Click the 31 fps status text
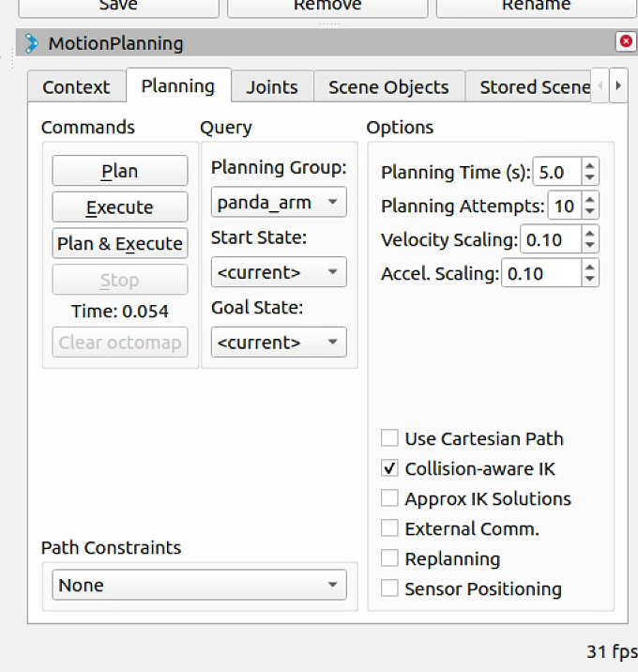The height and width of the screenshot is (672, 638). coord(612,652)
